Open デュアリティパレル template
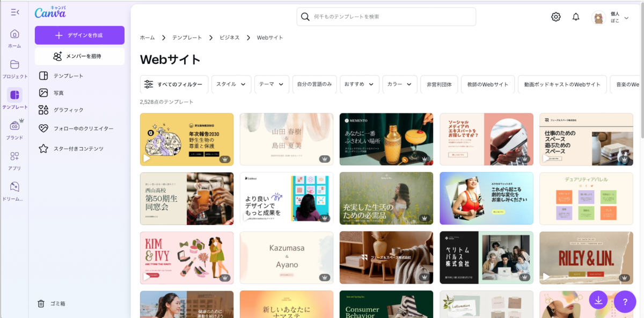Image resolution: width=644 pixels, height=318 pixels. click(586, 198)
